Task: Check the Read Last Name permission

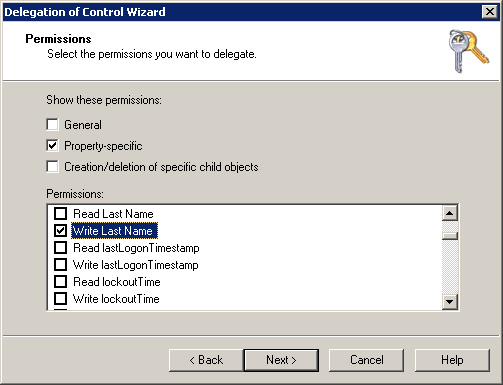Action: [x=60, y=213]
